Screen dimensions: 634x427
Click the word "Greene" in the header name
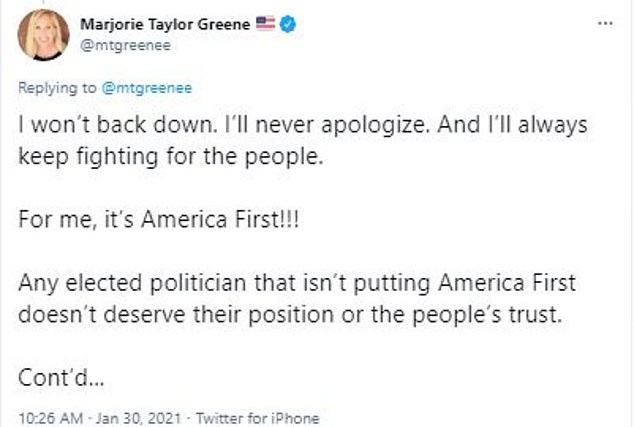point(227,23)
